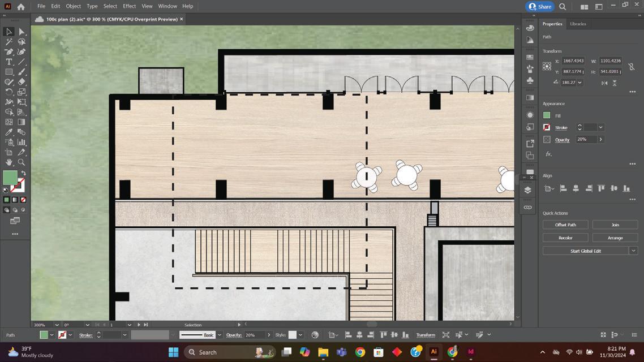Viewport: 644px width, 362px height.
Task: Set paint mode to Gradient
Action: pos(15,200)
